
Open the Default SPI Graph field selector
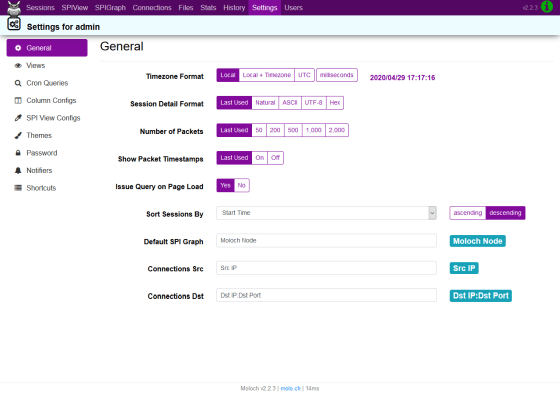(x=326, y=240)
